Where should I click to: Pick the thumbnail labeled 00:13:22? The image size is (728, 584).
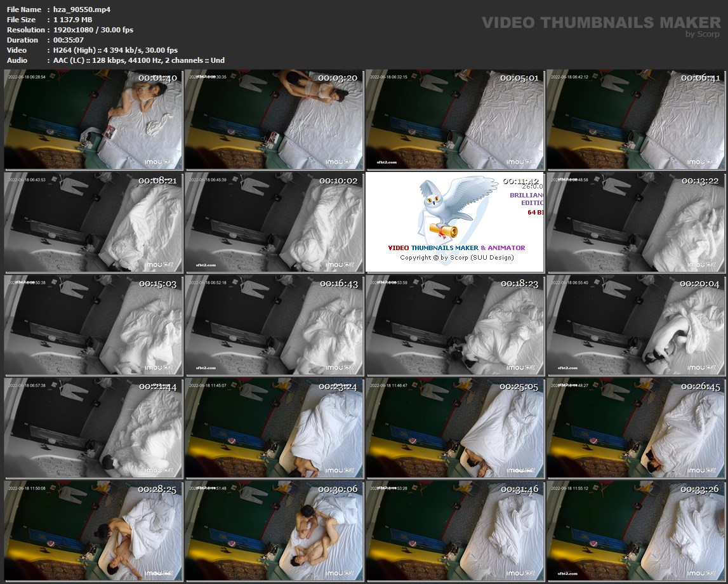coord(636,222)
